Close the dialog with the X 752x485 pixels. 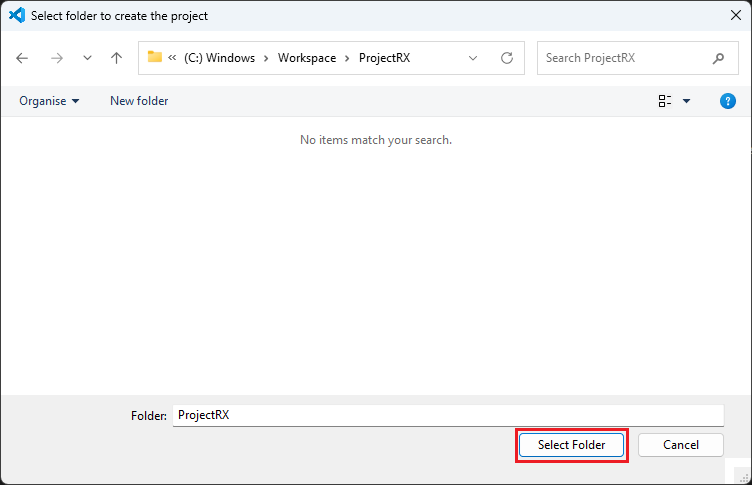click(736, 15)
